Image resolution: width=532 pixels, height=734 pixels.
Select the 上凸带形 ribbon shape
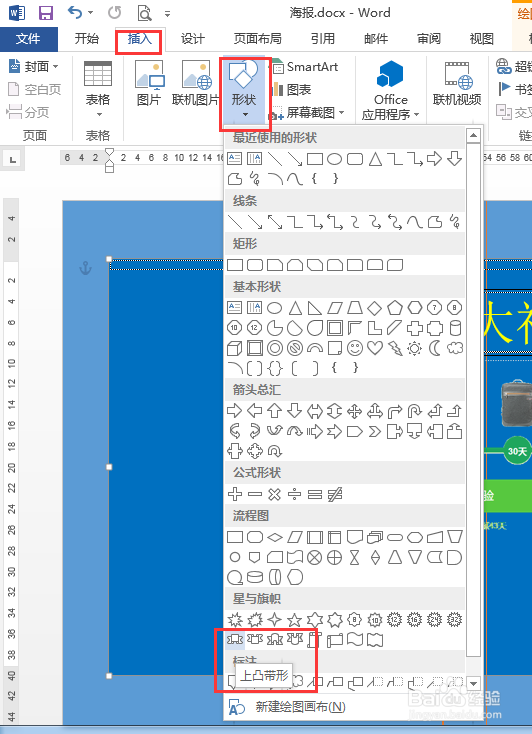click(235, 639)
